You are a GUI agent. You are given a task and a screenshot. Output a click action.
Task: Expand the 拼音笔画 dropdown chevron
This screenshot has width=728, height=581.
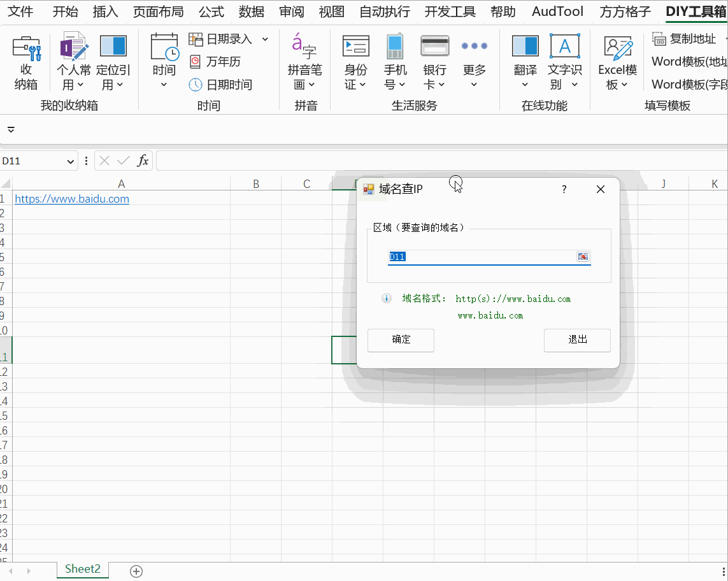311,85
